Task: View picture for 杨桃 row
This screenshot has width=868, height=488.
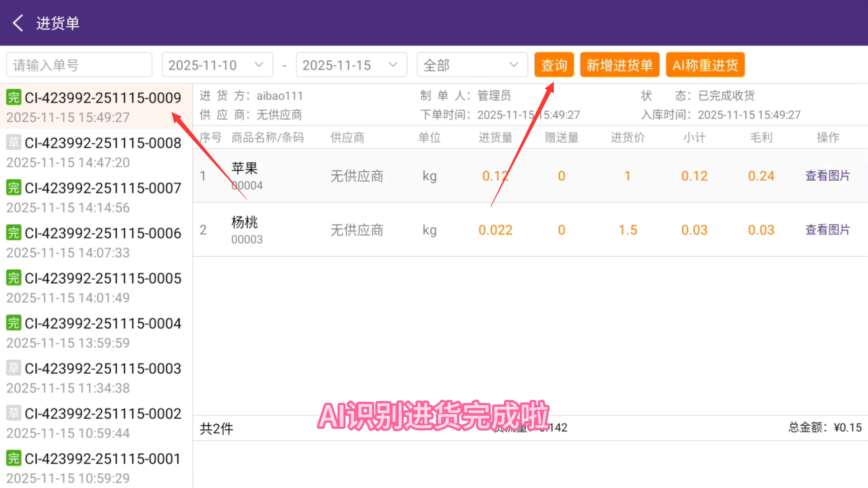Action: (827, 230)
